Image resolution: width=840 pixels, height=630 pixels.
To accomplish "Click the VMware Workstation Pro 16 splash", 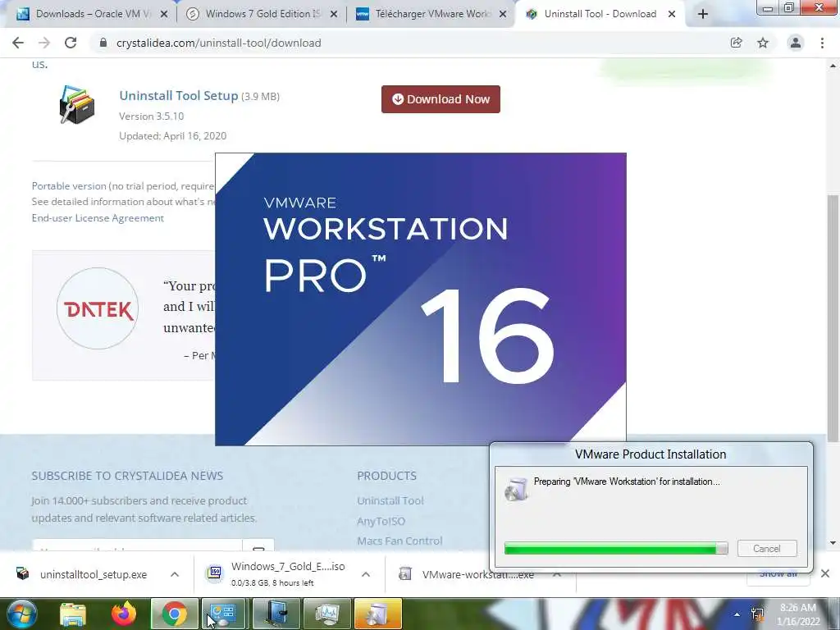I will coord(421,299).
